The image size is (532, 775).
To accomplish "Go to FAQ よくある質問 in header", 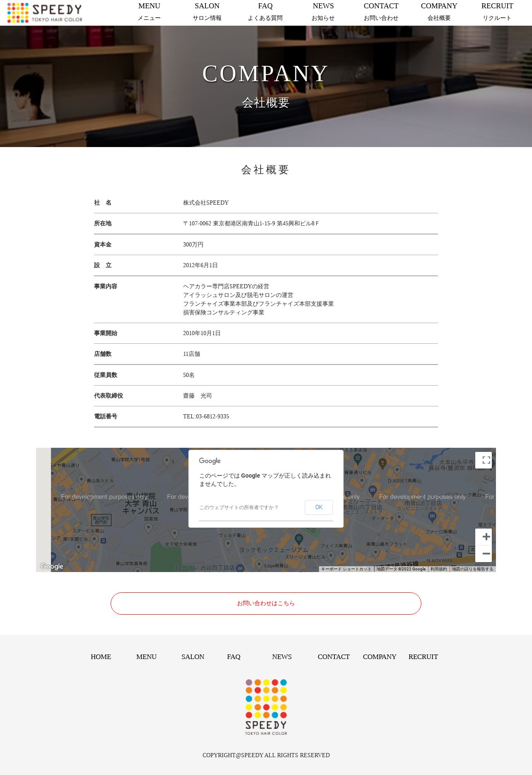I will (265, 12).
